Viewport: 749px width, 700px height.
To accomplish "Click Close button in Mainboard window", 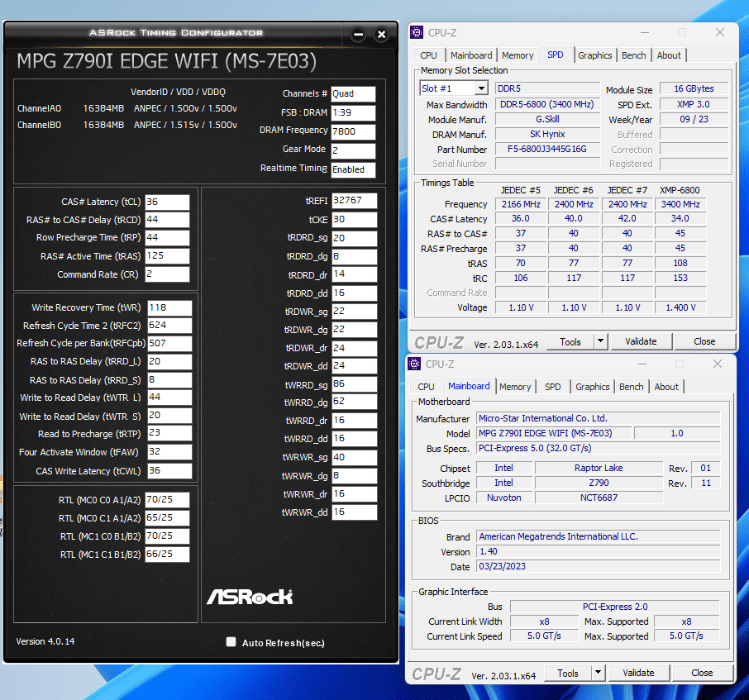I will (702, 673).
